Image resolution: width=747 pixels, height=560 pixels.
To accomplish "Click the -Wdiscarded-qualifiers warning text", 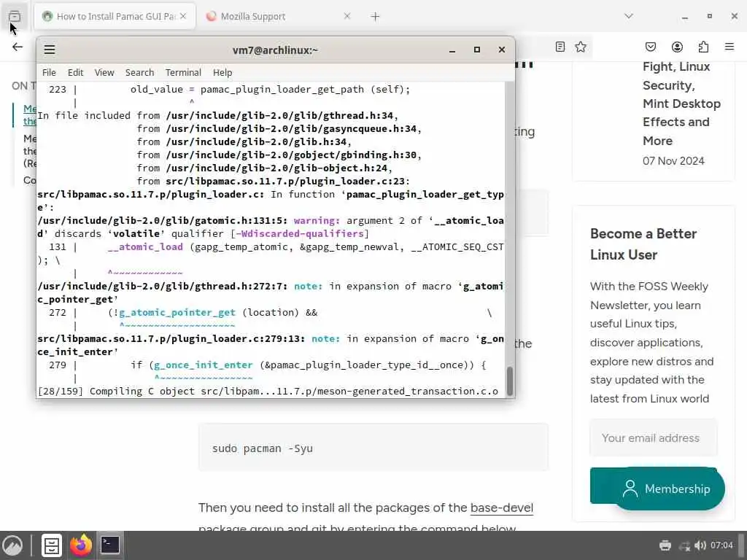I will pyautogui.click(x=300, y=234).
